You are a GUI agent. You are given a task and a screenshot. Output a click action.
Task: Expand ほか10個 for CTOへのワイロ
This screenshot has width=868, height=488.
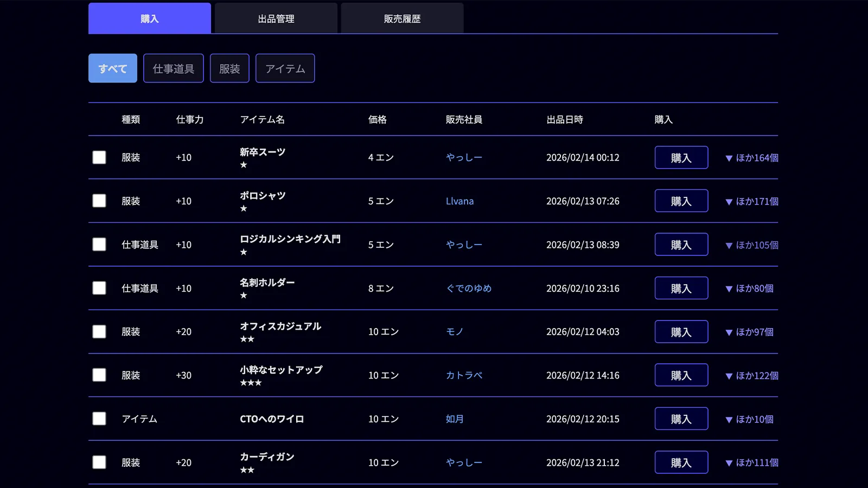tap(748, 418)
